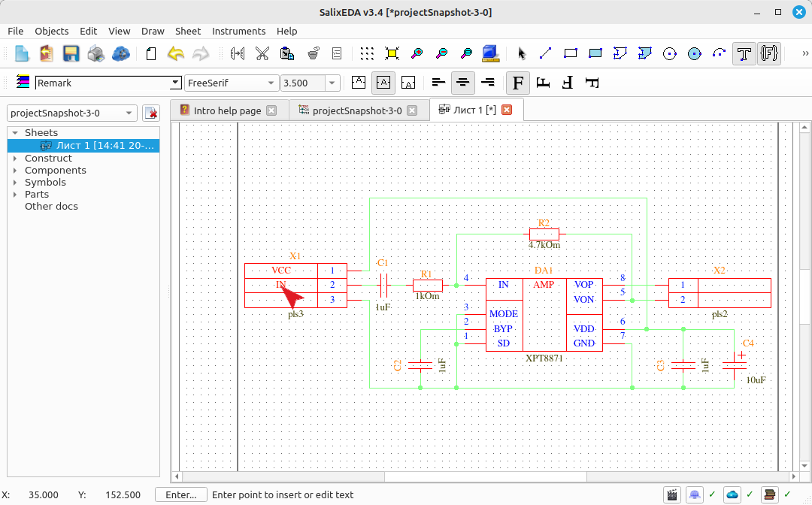Select the filled circle tool
The width and height of the screenshot is (812, 505).
click(695, 53)
